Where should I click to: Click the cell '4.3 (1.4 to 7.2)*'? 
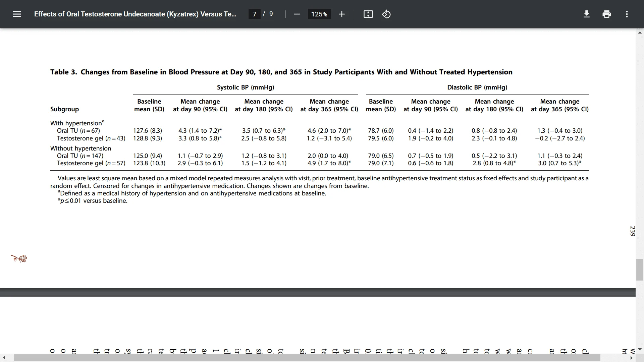click(200, 131)
